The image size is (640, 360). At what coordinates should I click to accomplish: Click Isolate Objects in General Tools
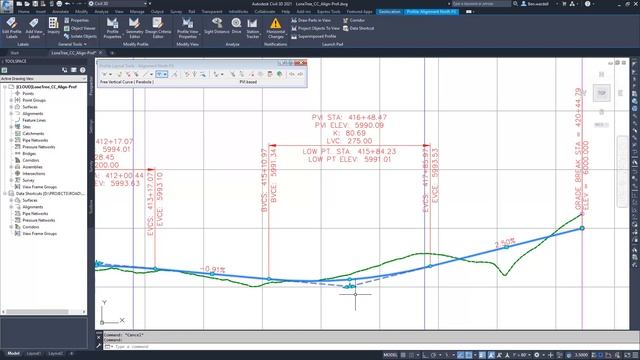80,36
